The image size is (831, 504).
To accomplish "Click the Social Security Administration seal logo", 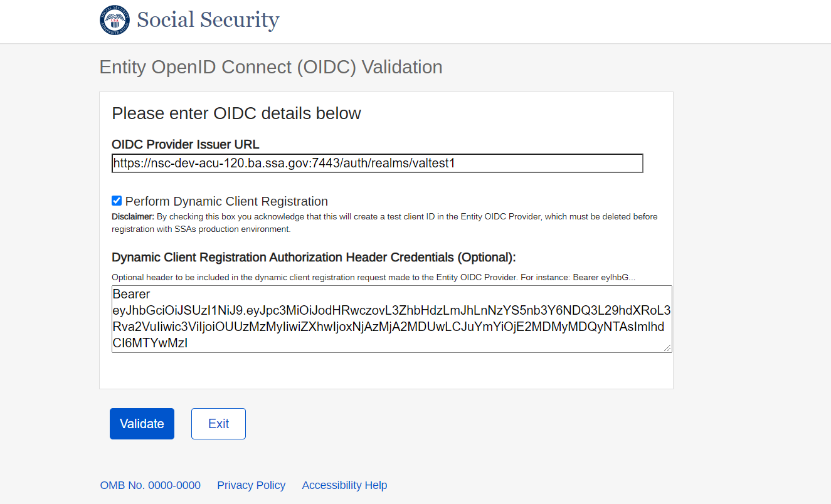I will click(x=115, y=20).
